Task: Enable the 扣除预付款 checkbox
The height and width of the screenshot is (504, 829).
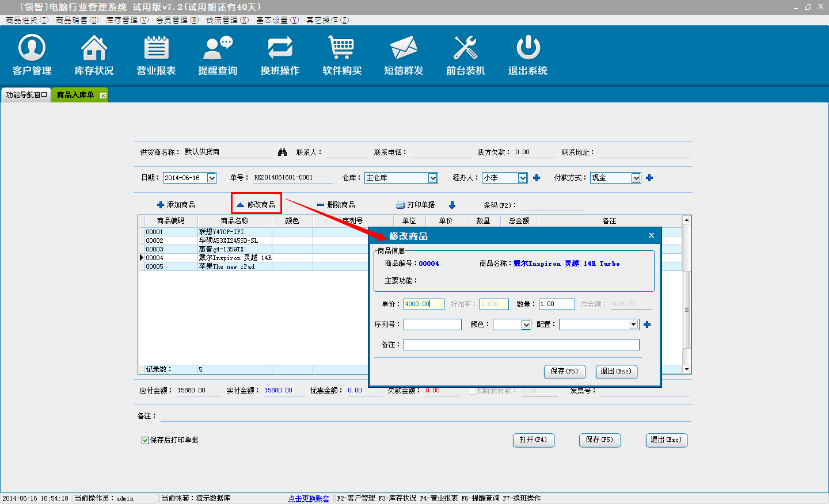Action: click(x=472, y=391)
